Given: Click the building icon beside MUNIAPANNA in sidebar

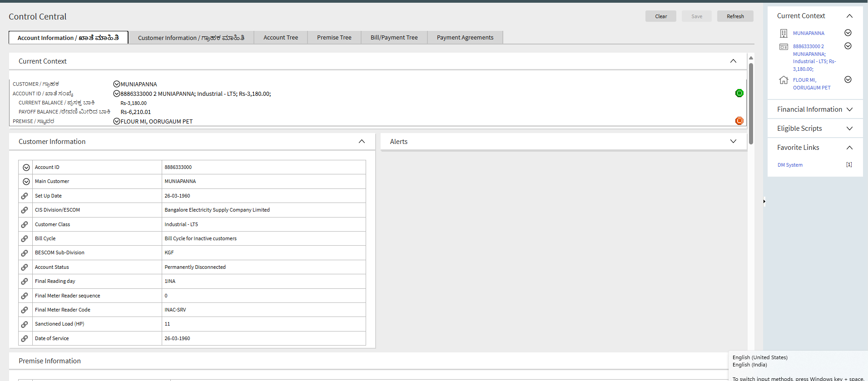Looking at the screenshot, I should (784, 33).
